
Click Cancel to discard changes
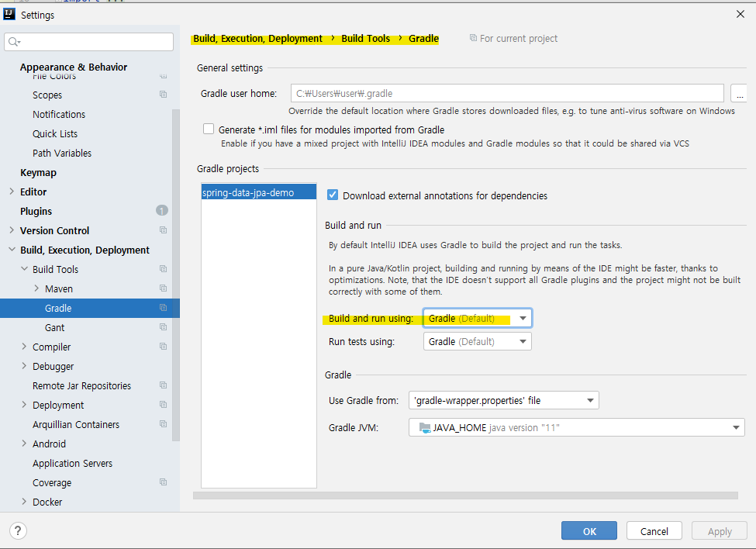[654, 530]
